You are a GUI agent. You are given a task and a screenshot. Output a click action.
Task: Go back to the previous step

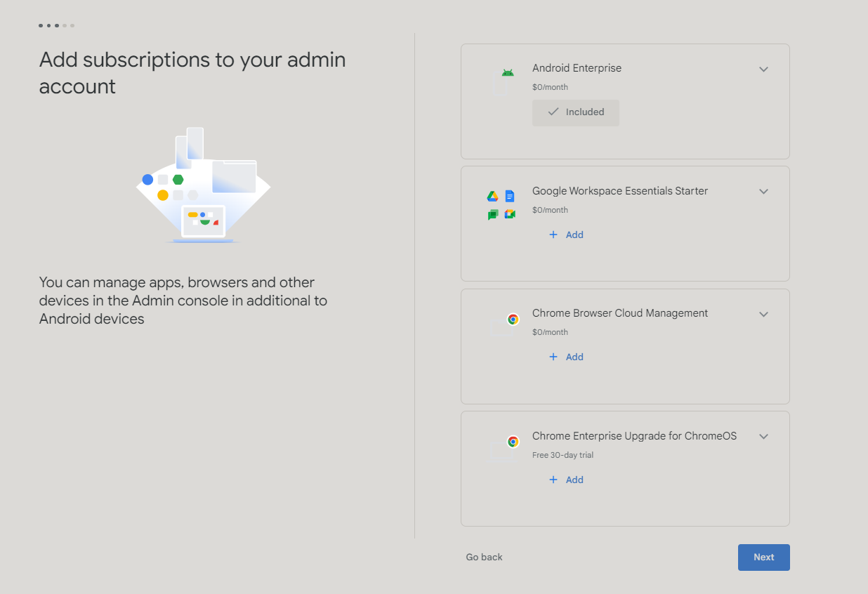tap(485, 557)
